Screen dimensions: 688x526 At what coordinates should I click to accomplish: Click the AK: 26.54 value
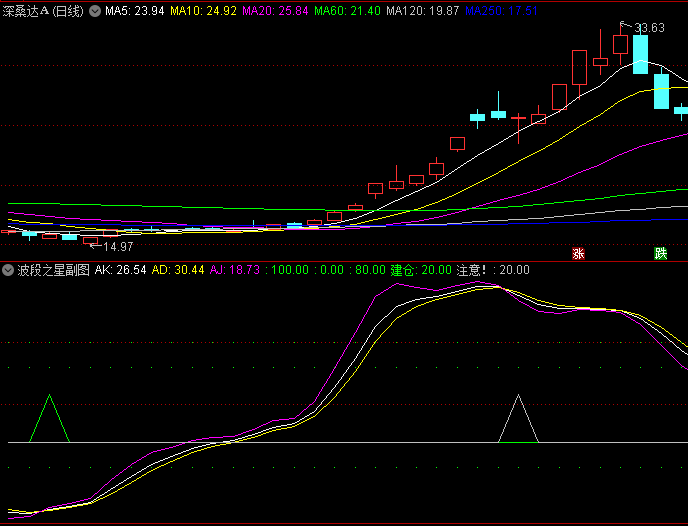coord(121,270)
